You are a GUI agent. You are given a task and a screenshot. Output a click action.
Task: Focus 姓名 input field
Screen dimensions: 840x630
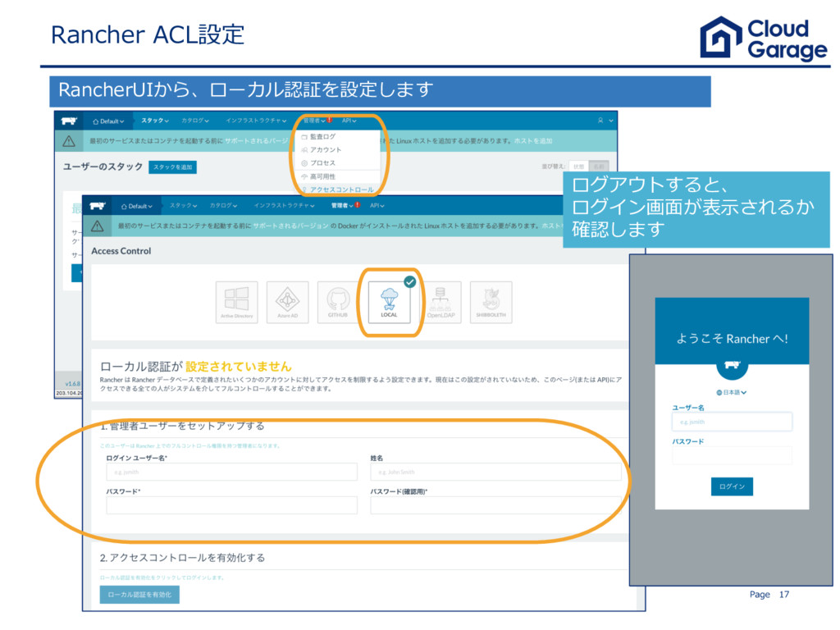pyautogui.click(x=496, y=472)
